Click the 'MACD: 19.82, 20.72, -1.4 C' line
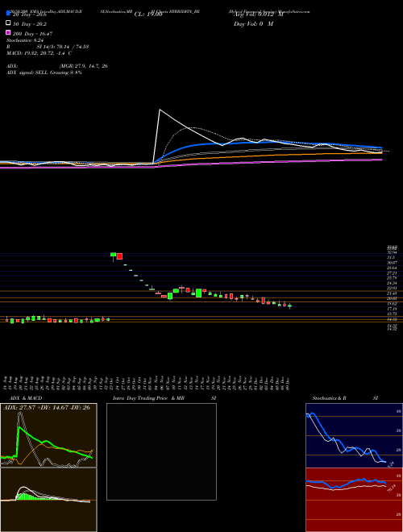This screenshot has height=532, width=403. 39,53
